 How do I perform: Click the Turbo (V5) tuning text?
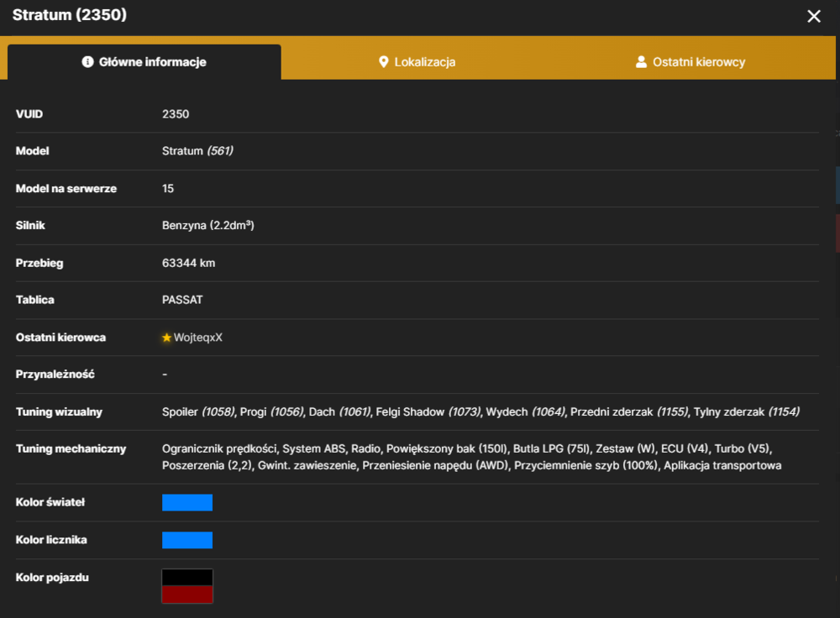[x=742, y=448]
